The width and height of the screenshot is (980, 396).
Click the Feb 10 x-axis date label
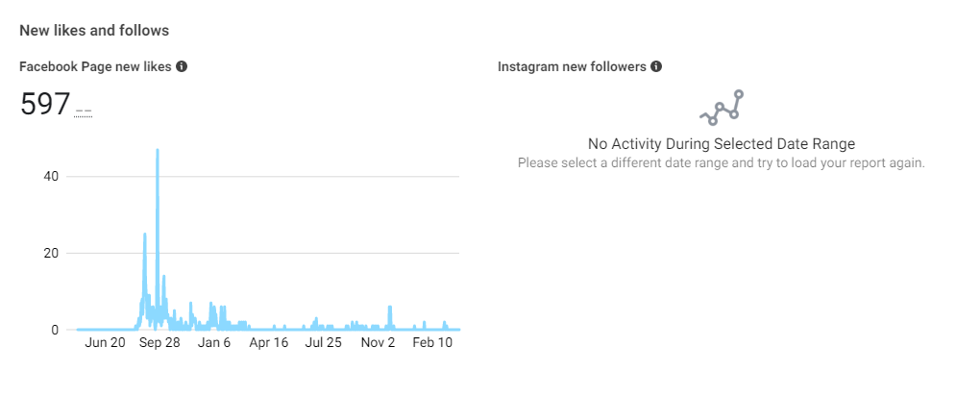pyautogui.click(x=432, y=343)
